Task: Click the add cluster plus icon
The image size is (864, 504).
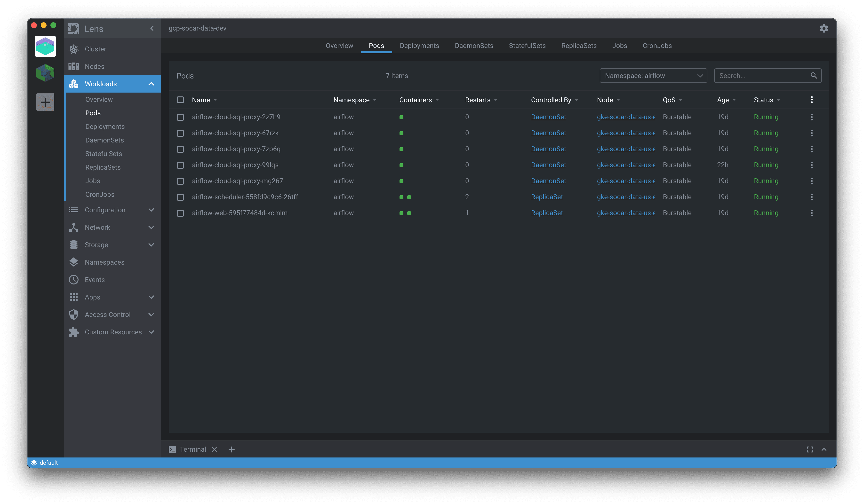Action: click(45, 102)
